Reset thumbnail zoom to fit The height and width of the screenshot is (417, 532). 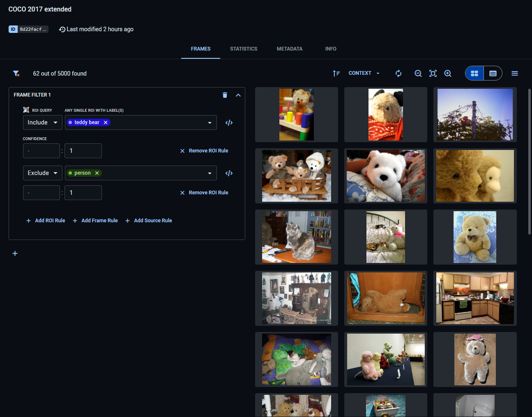pos(433,74)
